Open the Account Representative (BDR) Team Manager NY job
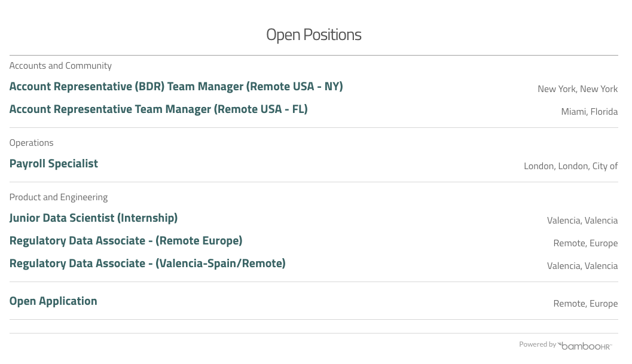The height and width of the screenshot is (364, 632). (176, 87)
